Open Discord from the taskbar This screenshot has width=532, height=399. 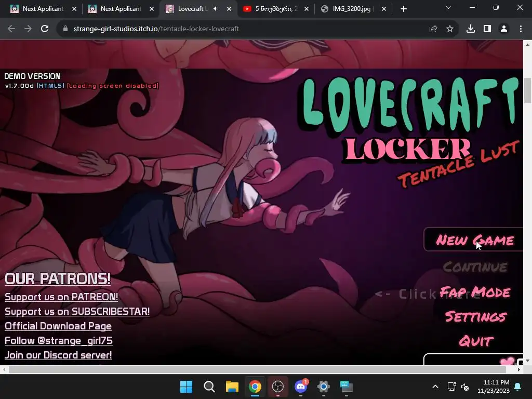pyautogui.click(x=301, y=387)
